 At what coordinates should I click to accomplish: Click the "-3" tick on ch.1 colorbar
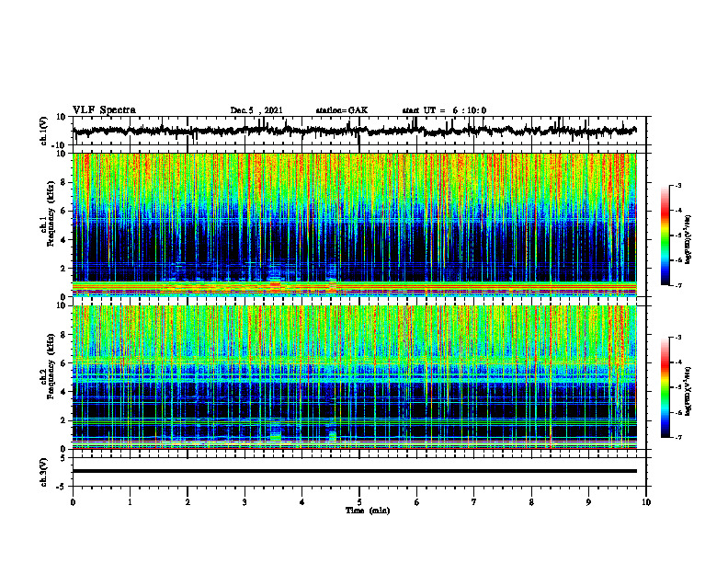coord(678,186)
